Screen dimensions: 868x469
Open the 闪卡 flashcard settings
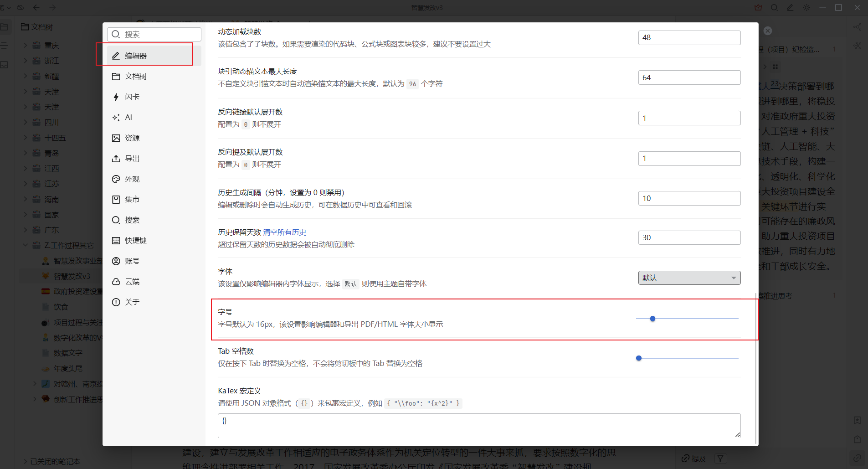[132, 97]
